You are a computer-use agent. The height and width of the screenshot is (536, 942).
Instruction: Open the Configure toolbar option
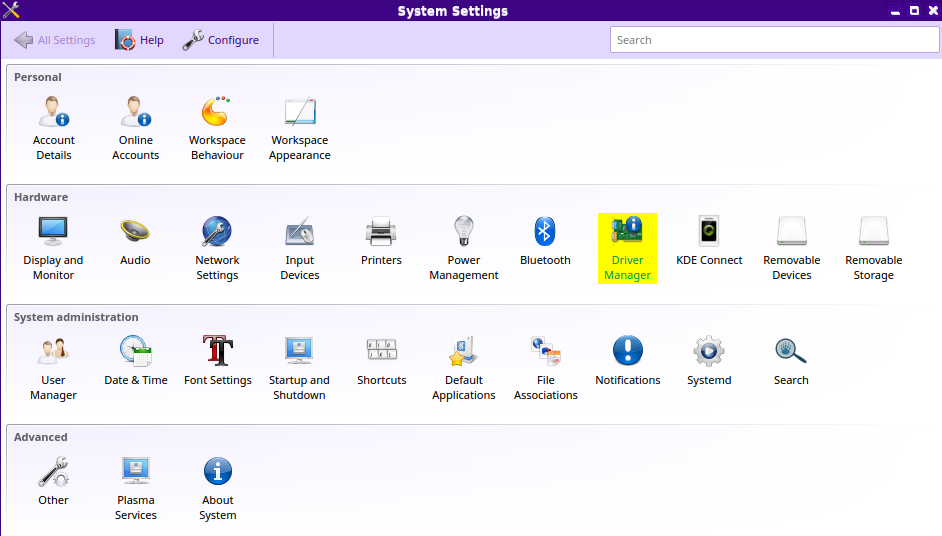221,40
